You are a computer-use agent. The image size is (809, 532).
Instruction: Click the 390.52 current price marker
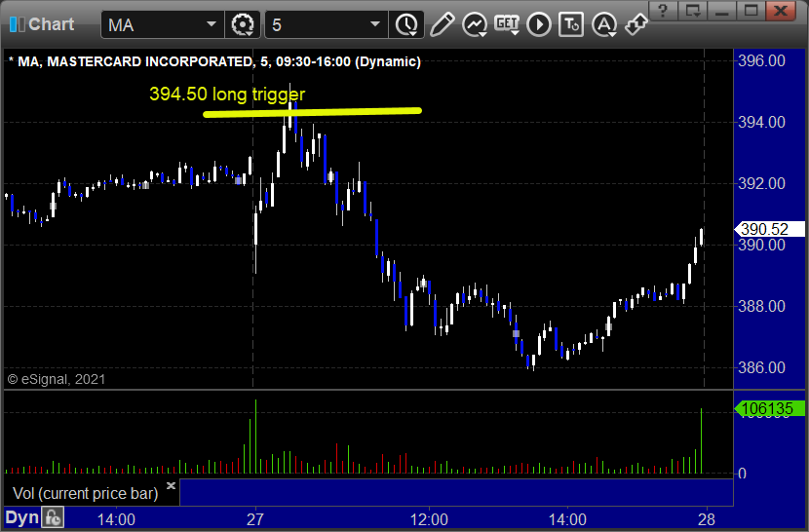tap(769, 229)
